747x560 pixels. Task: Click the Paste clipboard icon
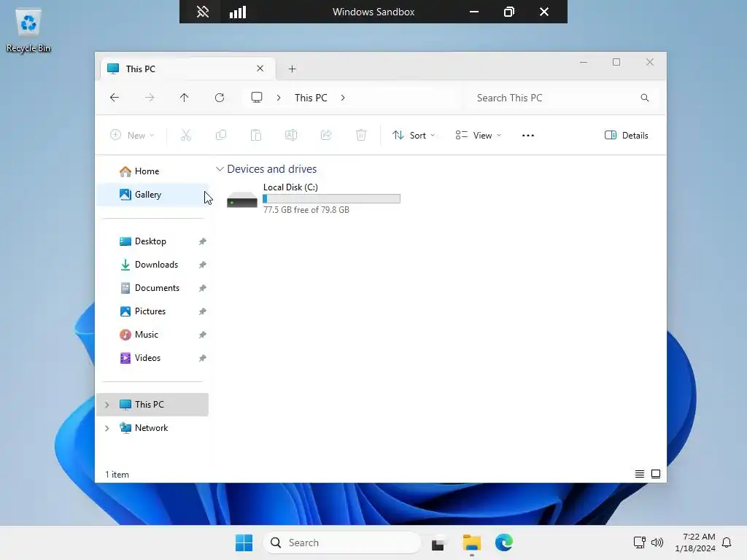coord(256,135)
